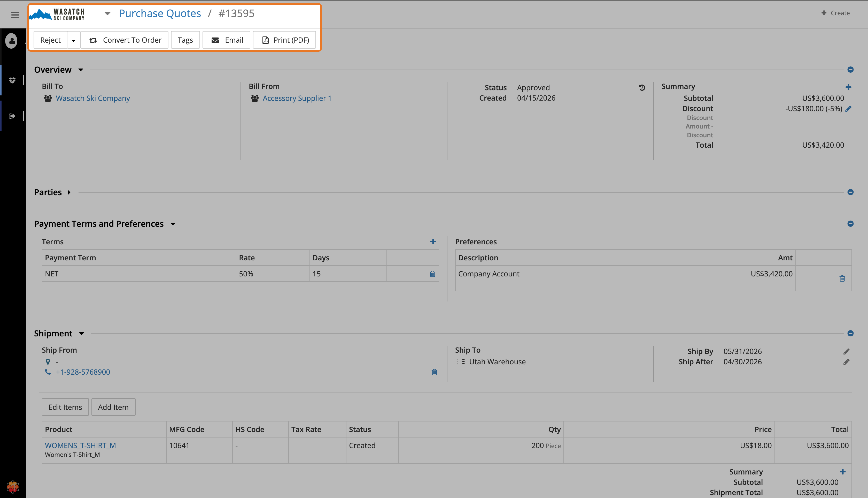Delete the NET payment term row

(432, 274)
